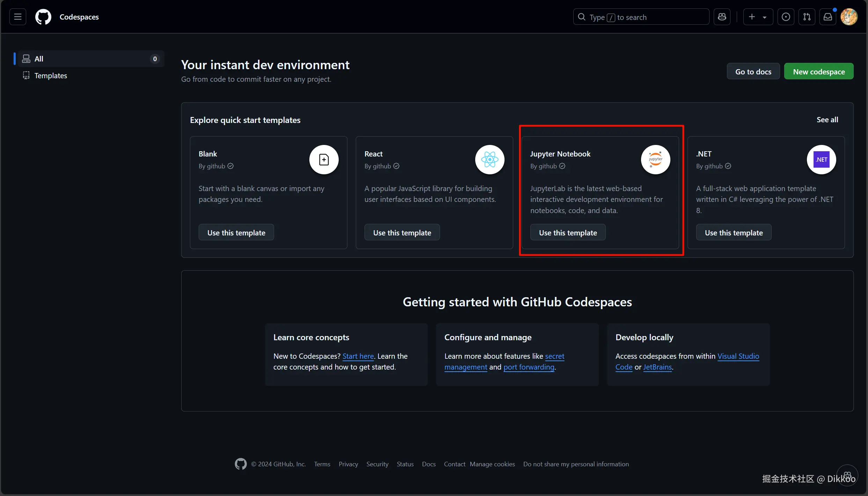868x496 pixels.
Task: Switch to Templates in the sidebar
Action: [x=51, y=75]
